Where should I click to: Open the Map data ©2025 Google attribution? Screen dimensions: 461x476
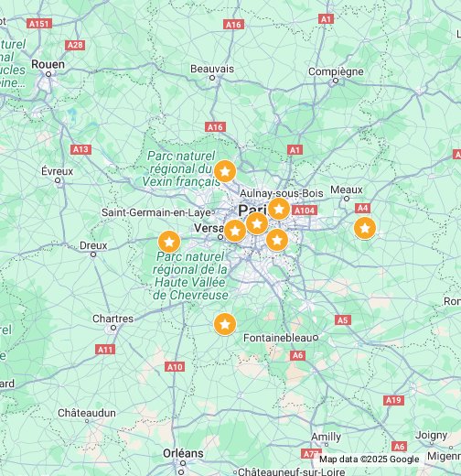pyautogui.click(x=369, y=460)
